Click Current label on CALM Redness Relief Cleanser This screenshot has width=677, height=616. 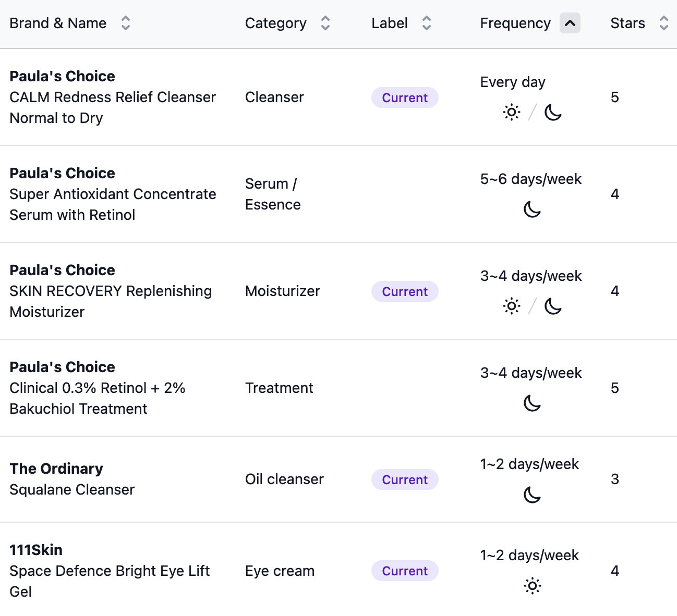pos(405,97)
